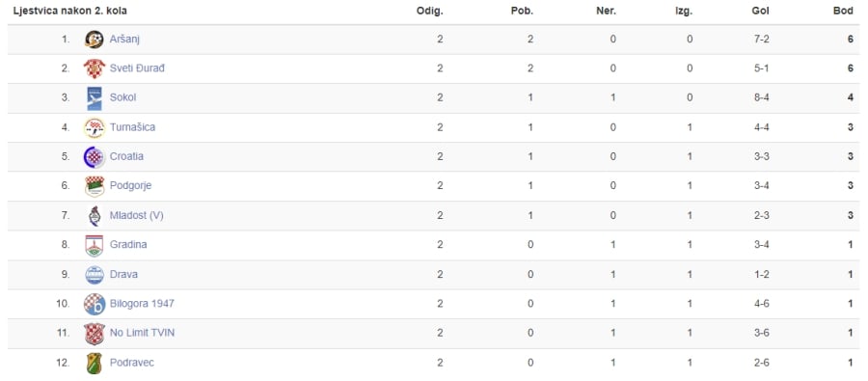868x381 pixels.
Task: Click the Gol column header
Action: 761,11
